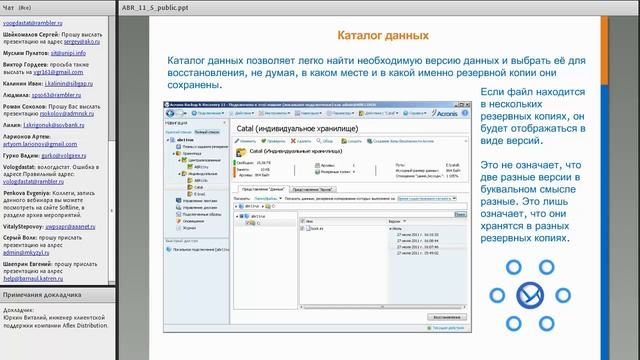Click the Поиск button above file list

(460, 214)
